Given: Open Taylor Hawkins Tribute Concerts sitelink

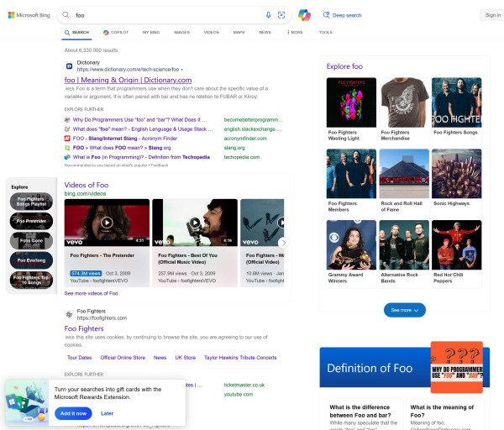Looking at the screenshot, I should point(240,358).
